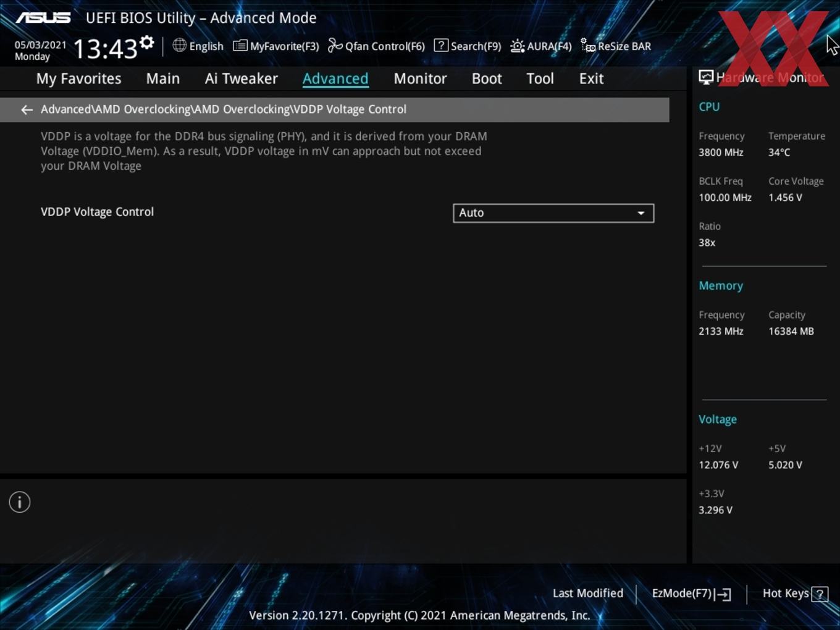Image resolution: width=840 pixels, height=630 pixels.
Task: Open Qfan Control(F6)
Action: (x=376, y=46)
